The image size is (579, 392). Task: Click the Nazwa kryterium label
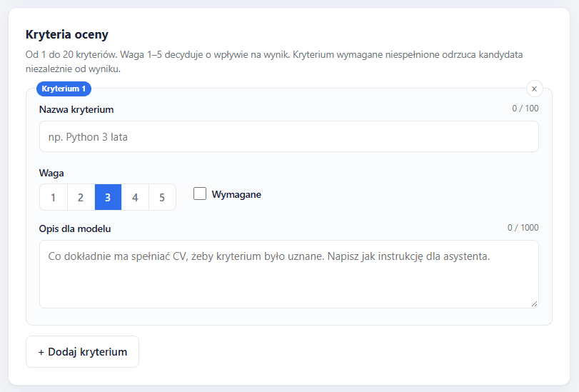click(x=76, y=110)
